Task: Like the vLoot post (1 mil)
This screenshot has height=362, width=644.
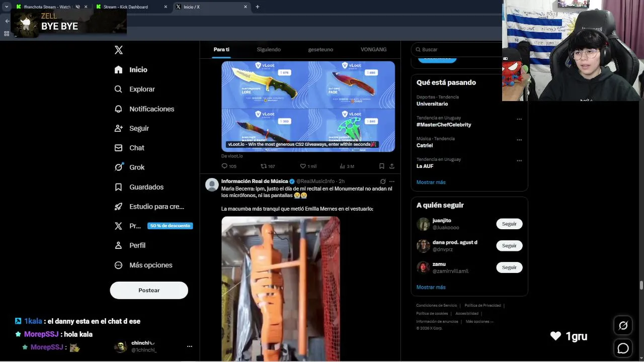Action: [308, 166]
